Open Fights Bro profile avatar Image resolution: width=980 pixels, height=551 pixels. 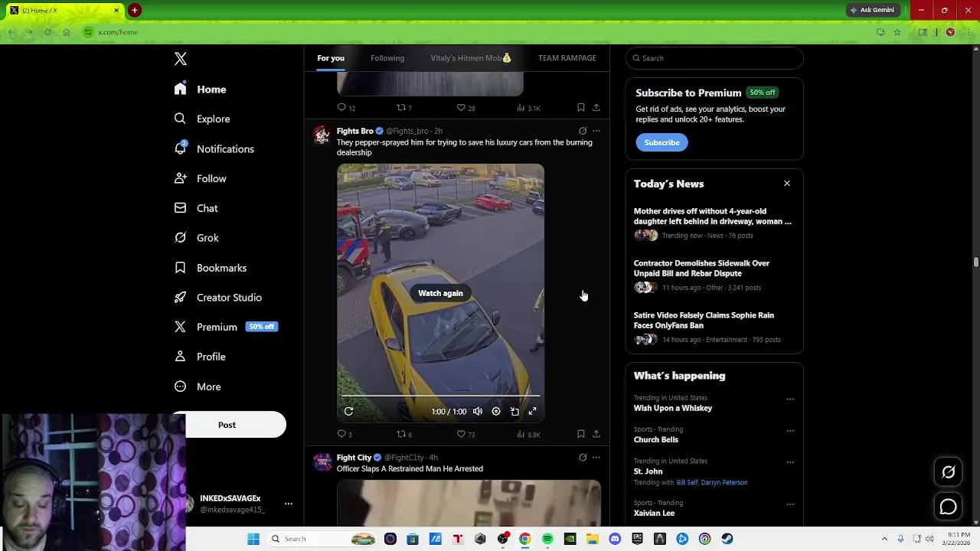point(322,136)
